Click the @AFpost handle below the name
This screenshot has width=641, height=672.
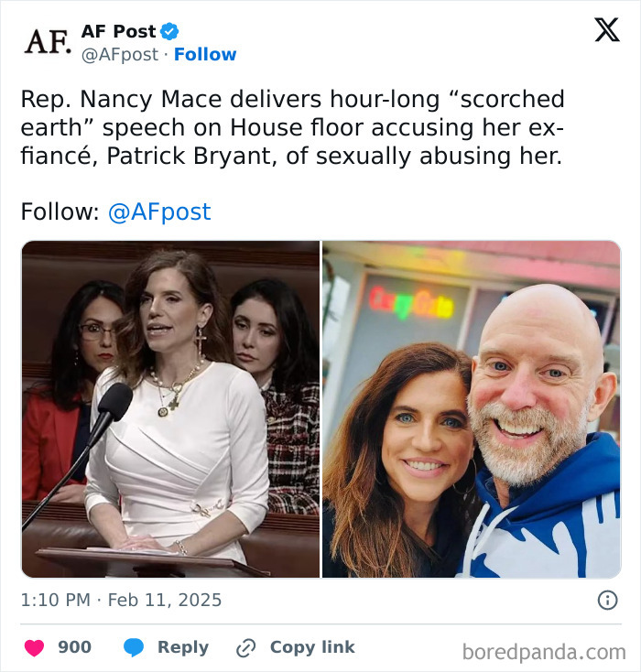[120, 55]
